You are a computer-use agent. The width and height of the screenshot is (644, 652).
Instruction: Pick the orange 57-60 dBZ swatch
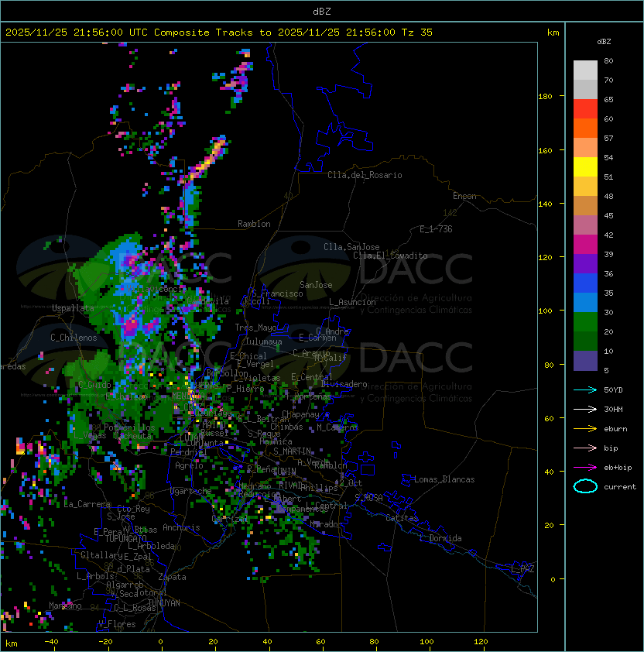click(585, 128)
